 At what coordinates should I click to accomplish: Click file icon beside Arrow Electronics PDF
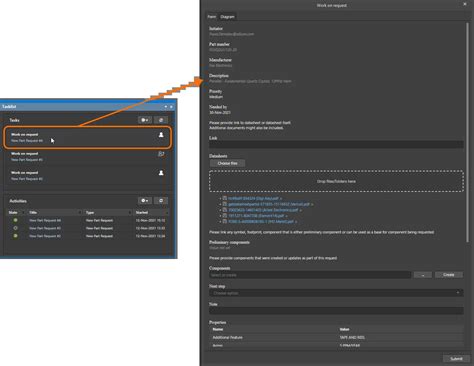pyautogui.click(x=225, y=210)
